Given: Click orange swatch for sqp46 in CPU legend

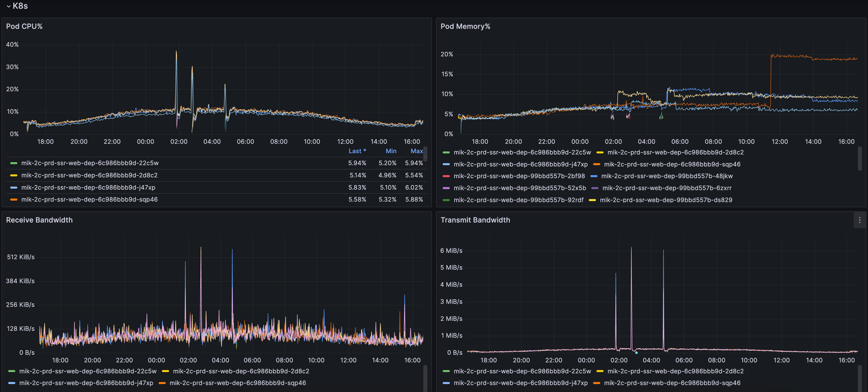Looking at the screenshot, I should [14, 200].
